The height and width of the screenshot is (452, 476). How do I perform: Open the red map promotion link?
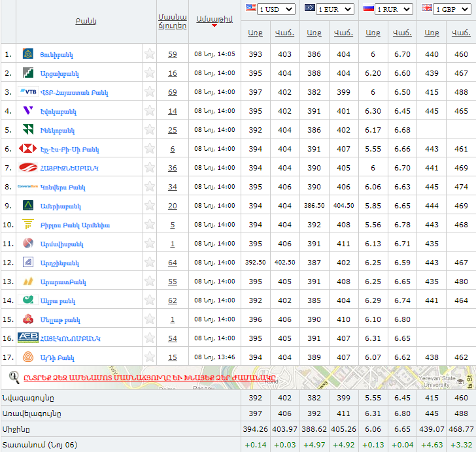150,378
